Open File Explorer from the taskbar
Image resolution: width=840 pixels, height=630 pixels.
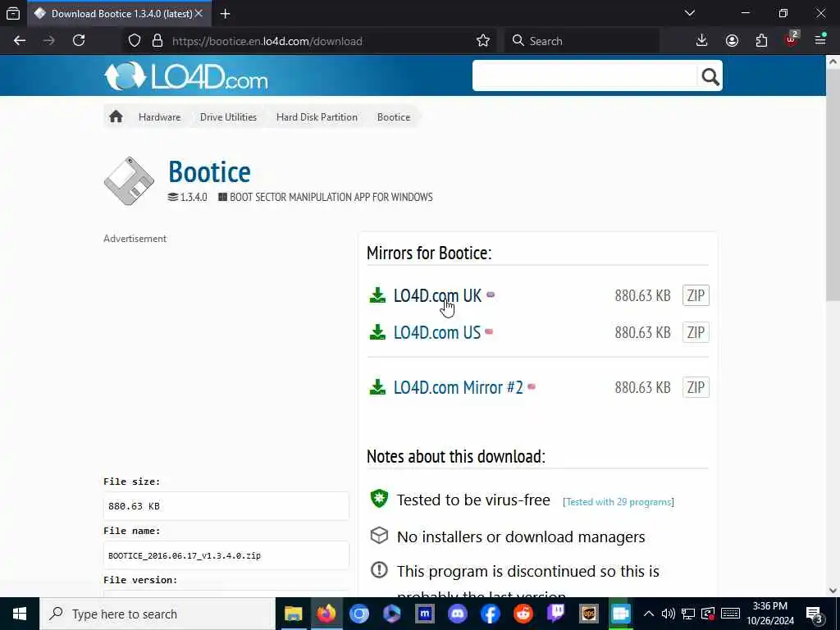pyautogui.click(x=293, y=614)
